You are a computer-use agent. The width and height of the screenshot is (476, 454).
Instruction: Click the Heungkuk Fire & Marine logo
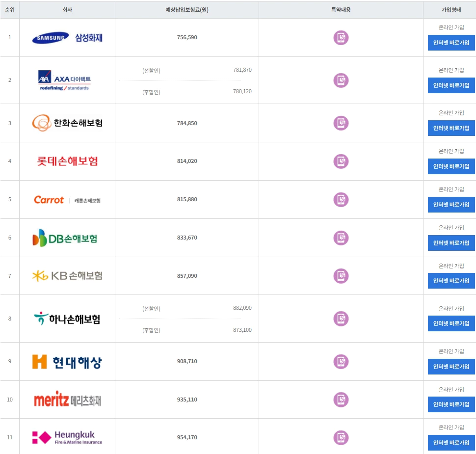coord(67,438)
